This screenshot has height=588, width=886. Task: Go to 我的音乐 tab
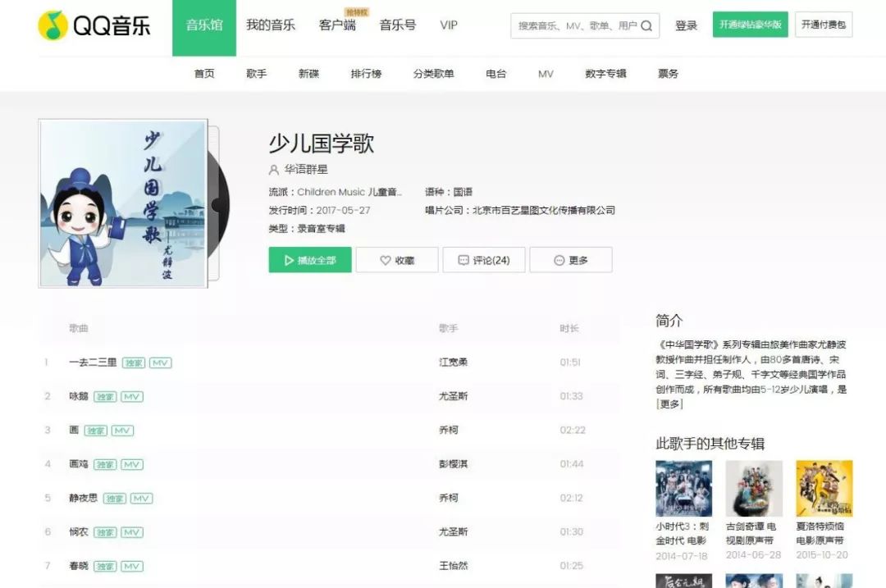pyautogui.click(x=271, y=25)
